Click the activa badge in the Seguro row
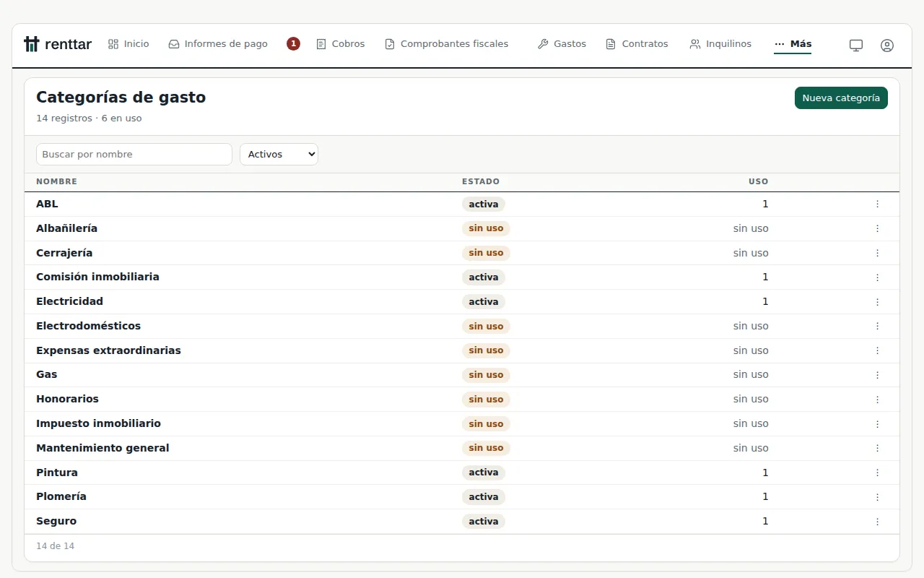This screenshot has width=924, height=578. [x=484, y=522]
